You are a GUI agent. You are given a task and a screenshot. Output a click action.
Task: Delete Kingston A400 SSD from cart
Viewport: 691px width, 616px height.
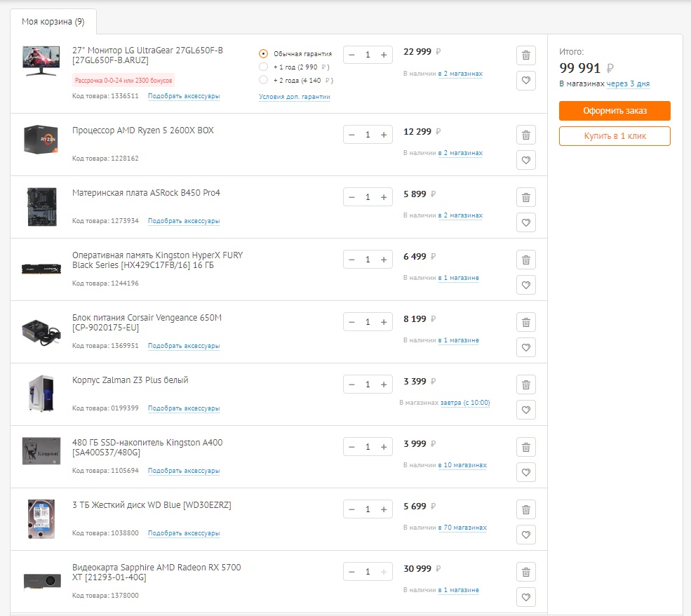point(525,448)
